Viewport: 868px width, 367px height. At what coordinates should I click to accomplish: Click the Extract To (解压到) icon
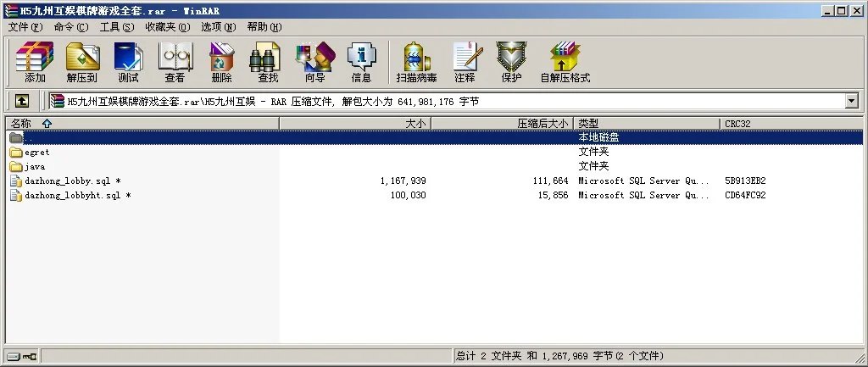click(82, 62)
